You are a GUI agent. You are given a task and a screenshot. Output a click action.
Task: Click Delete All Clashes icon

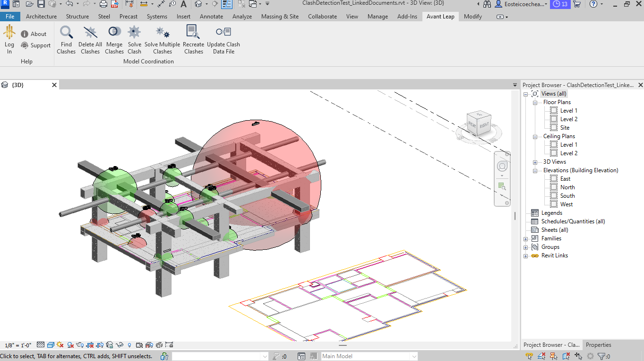coord(90,40)
